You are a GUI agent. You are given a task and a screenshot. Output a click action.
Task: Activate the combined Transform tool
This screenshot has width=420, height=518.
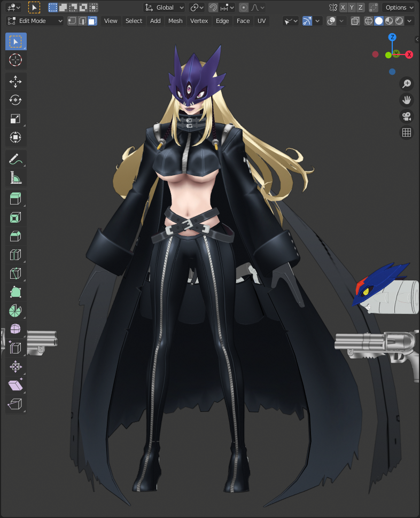16,137
